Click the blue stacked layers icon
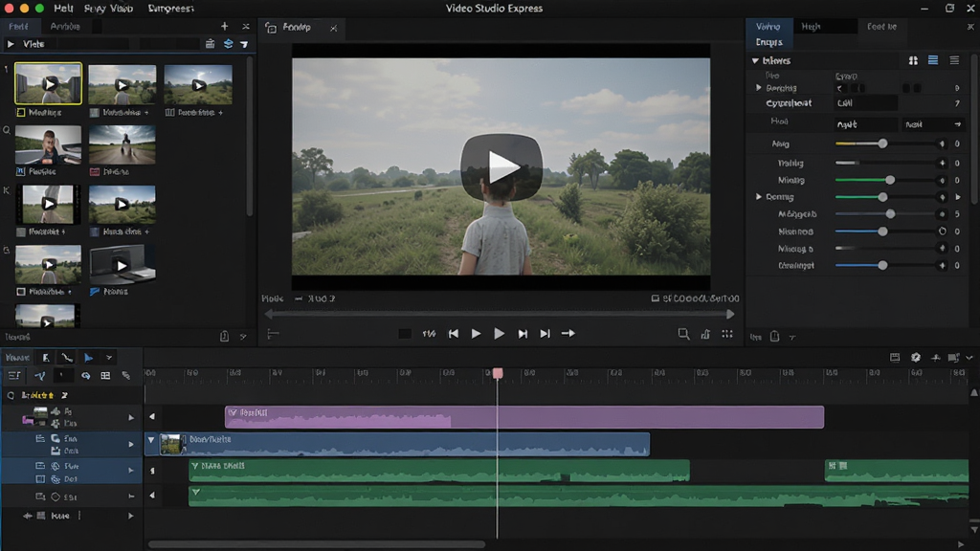Image resolution: width=980 pixels, height=551 pixels. pos(228,44)
